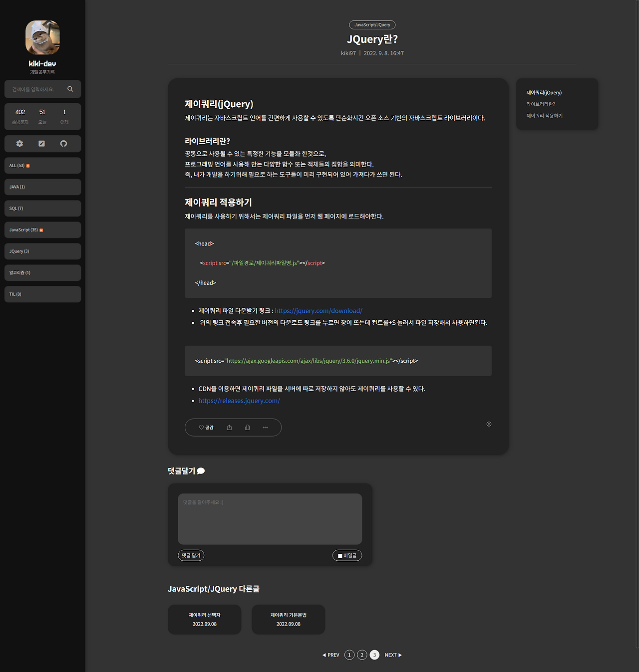The width and height of the screenshot is (639, 672).
Task: Open the jquery.com/download link
Action: (x=319, y=311)
